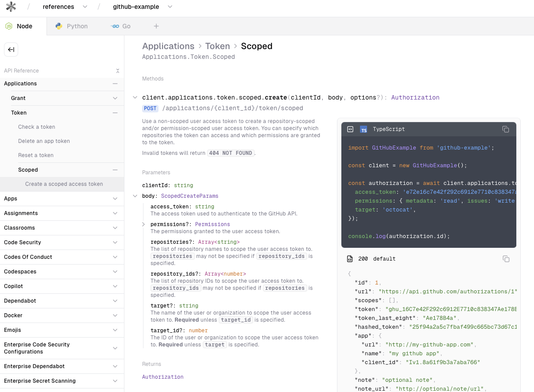Expand the Grant section in sidebar
534x392 pixels.
tap(115, 98)
